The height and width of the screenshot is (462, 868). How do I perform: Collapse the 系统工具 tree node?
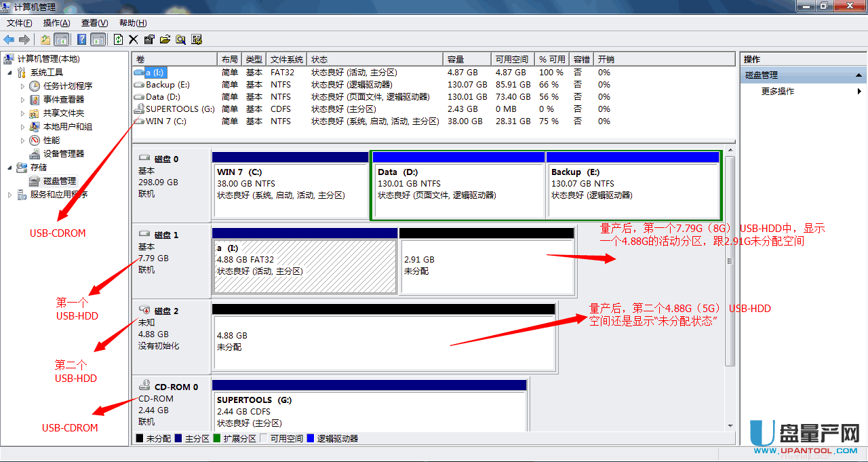click(x=10, y=73)
